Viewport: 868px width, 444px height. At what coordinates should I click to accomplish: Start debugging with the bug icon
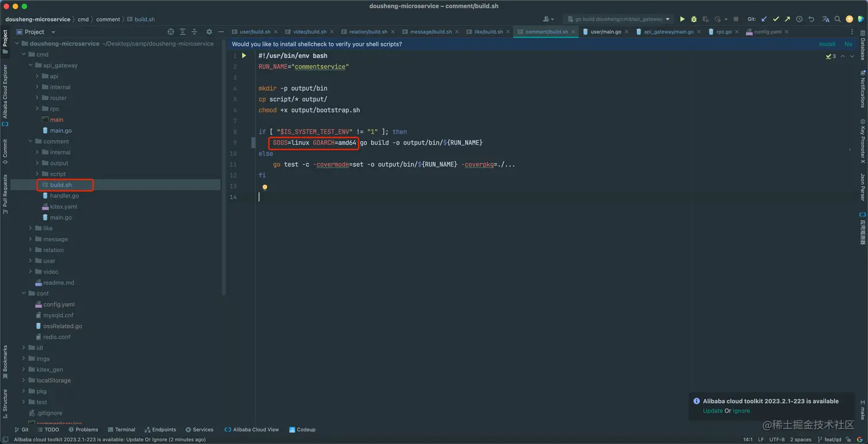point(693,19)
